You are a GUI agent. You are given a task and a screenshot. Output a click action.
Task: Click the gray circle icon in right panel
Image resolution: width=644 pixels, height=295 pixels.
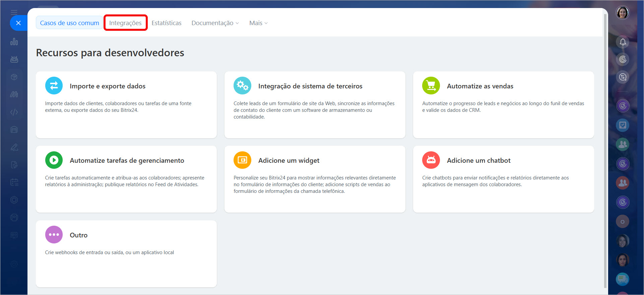pos(623,221)
